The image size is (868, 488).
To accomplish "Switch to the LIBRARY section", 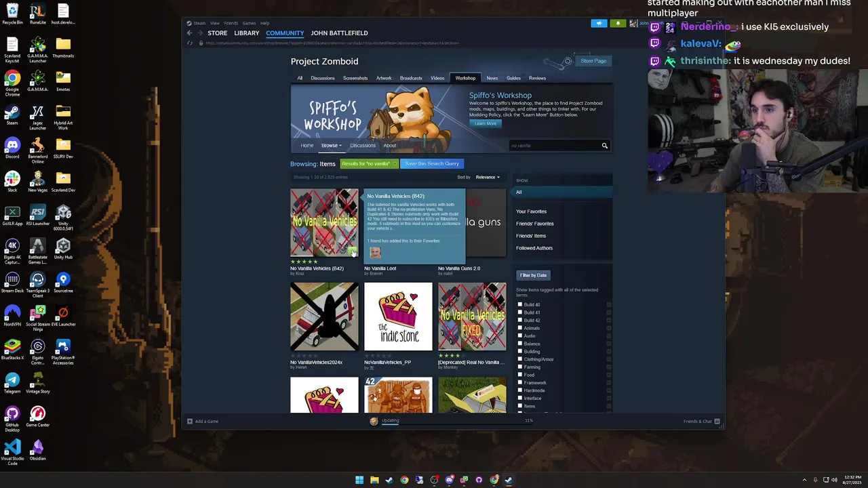I will tap(247, 33).
